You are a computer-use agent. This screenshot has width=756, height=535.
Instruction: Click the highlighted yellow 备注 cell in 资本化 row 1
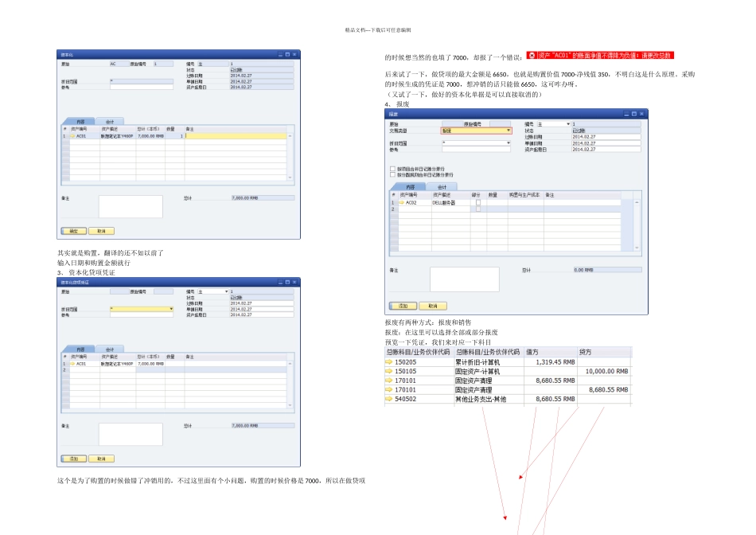click(236, 136)
